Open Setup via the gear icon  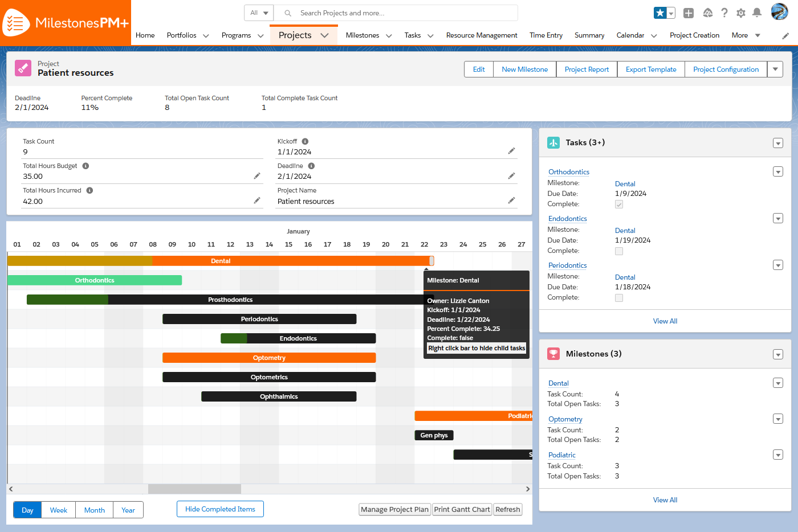point(740,13)
